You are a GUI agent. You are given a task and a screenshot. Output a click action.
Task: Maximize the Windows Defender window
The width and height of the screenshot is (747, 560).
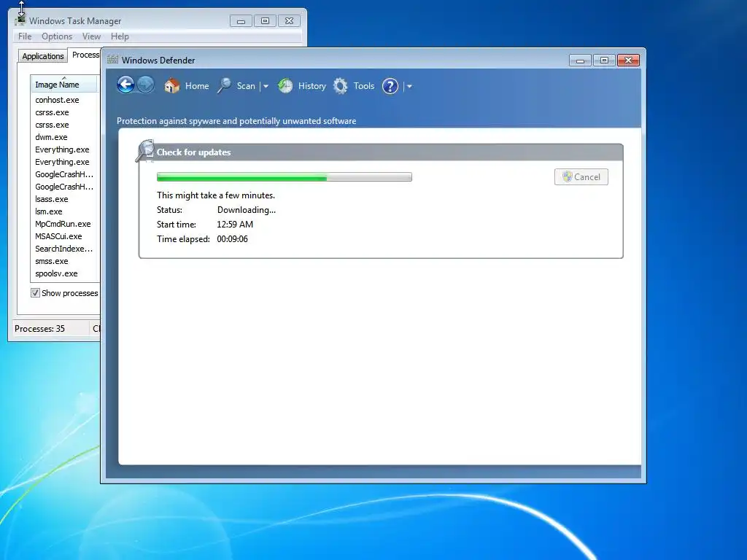pyautogui.click(x=603, y=61)
